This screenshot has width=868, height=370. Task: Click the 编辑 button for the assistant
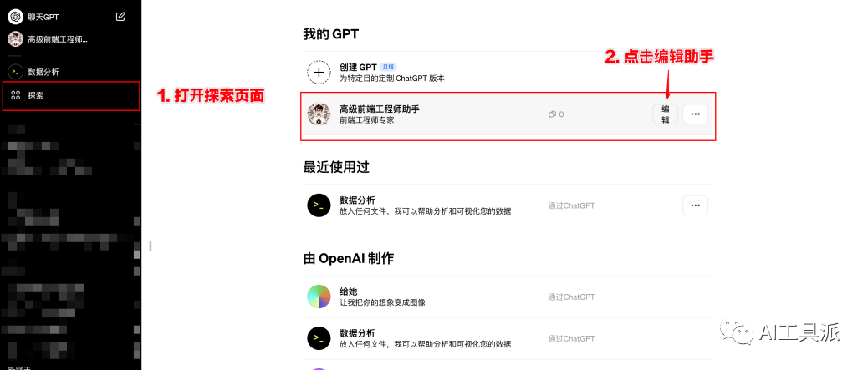[x=666, y=114]
